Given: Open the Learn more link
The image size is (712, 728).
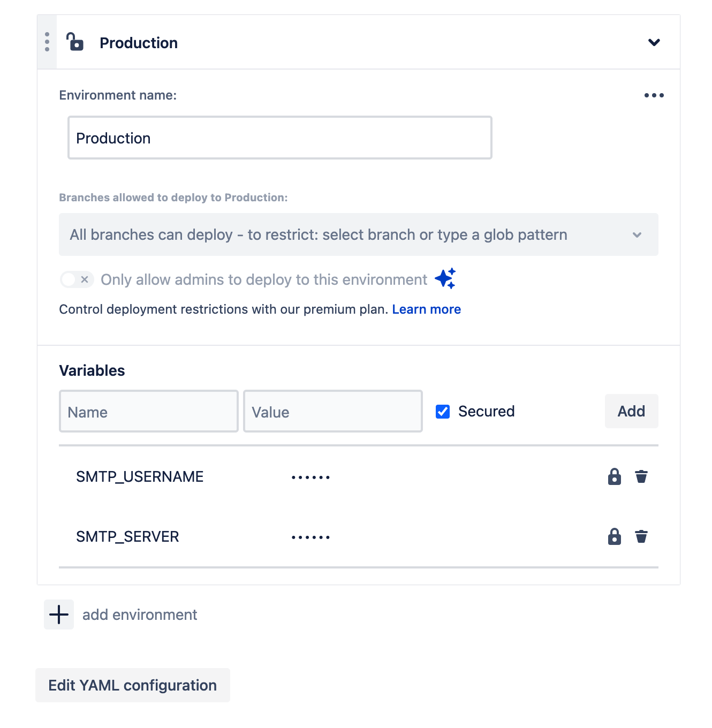Looking at the screenshot, I should coord(426,309).
